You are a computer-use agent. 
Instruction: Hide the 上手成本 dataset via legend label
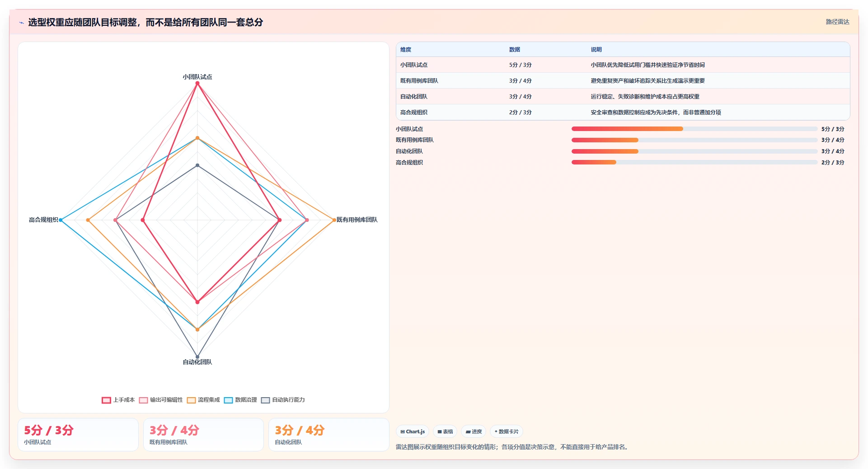[124, 400]
